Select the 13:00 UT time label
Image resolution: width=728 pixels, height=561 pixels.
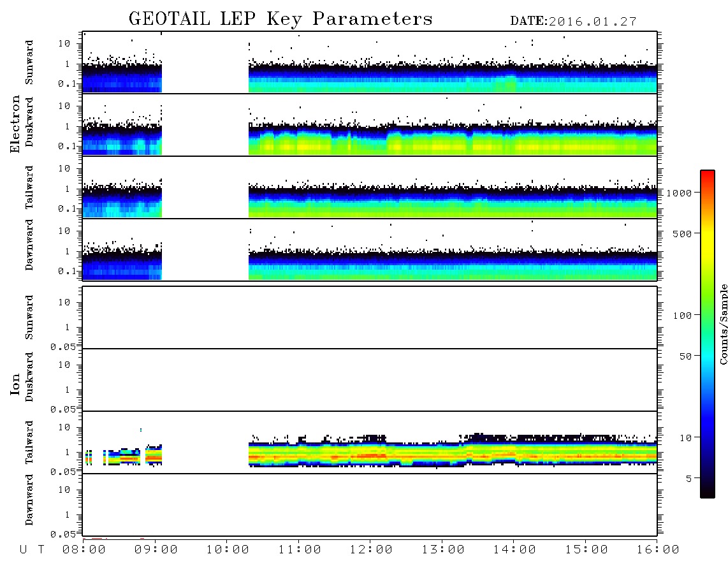443,550
